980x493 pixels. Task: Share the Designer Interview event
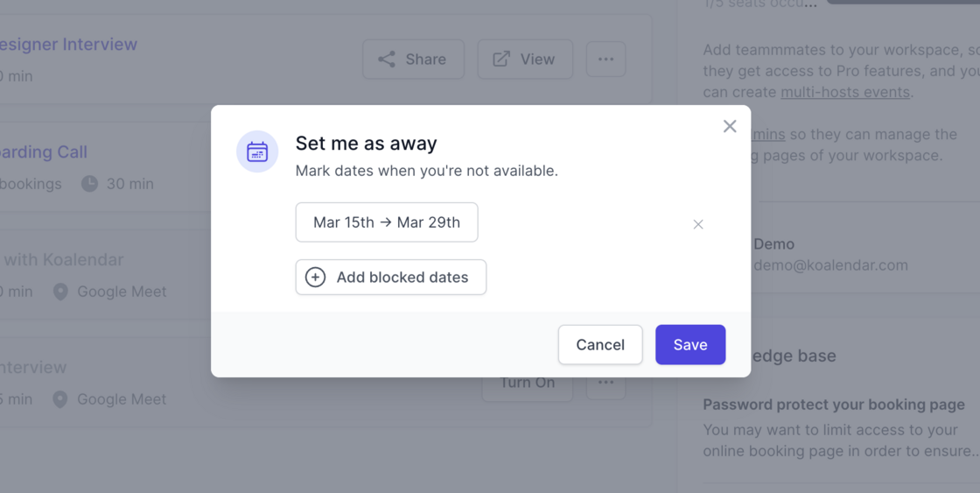pyautogui.click(x=413, y=60)
